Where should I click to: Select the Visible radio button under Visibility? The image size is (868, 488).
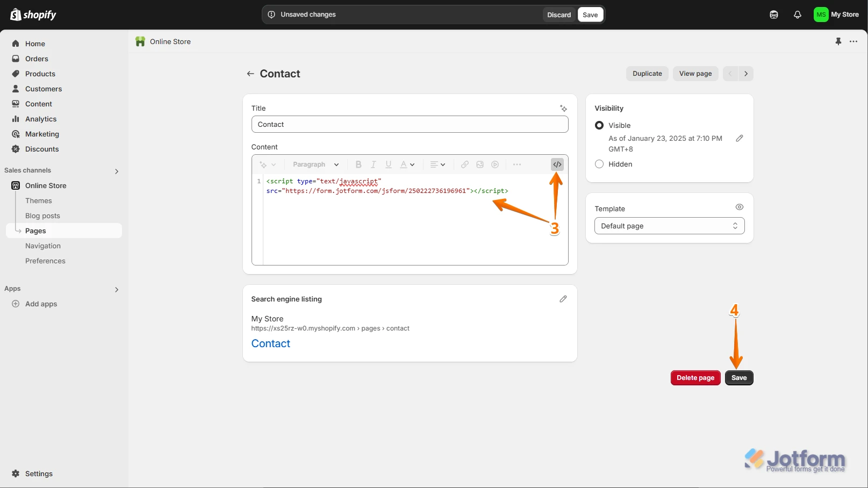tap(599, 125)
